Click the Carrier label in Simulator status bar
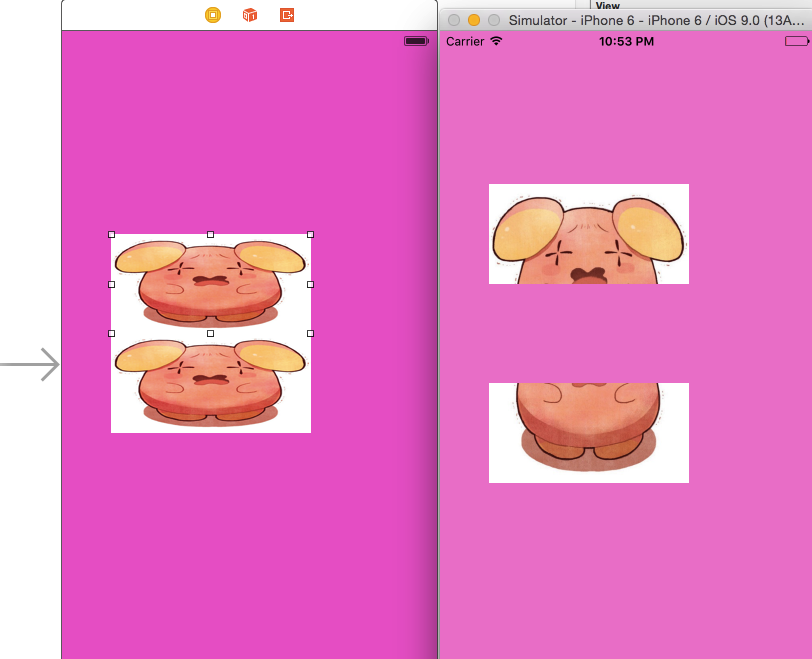The height and width of the screenshot is (659, 812). point(465,41)
